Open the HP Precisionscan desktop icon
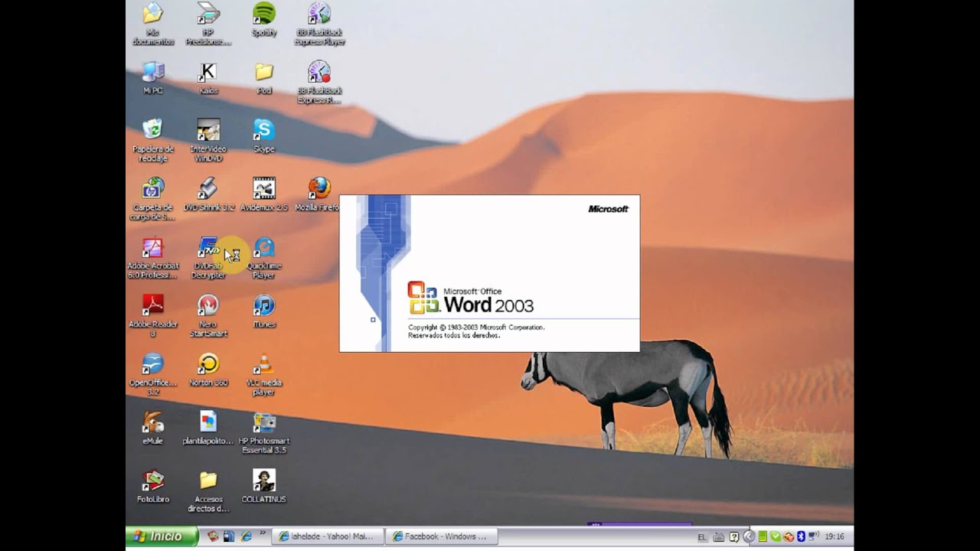The image size is (980, 551). pyautogui.click(x=208, y=23)
